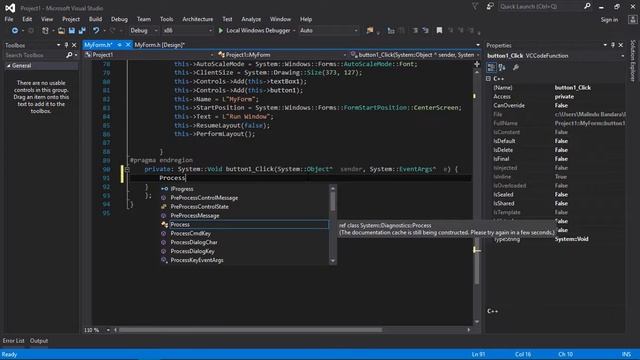Click the uncomment lines toolbar icon
640x360 pixels.
click(x=426, y=31)
